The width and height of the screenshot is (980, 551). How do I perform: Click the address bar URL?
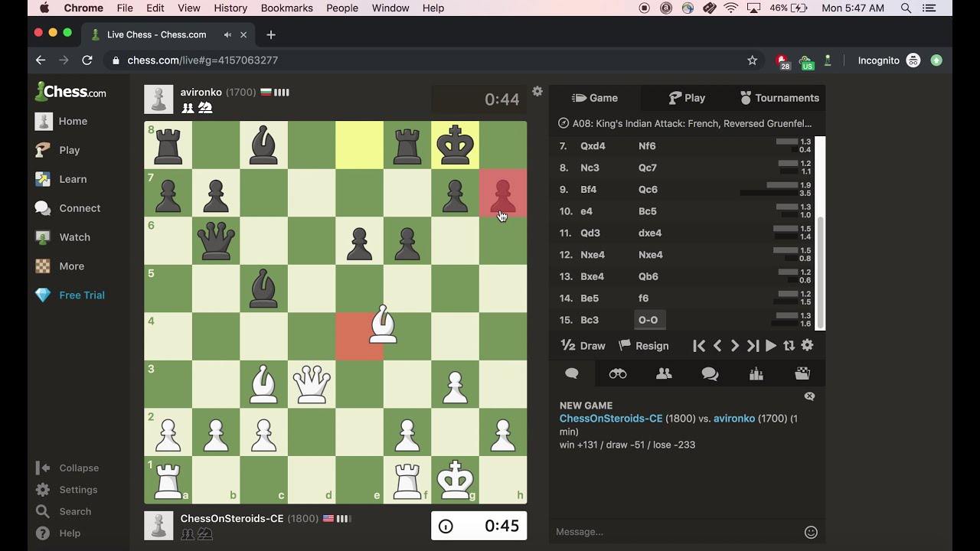coord(203,60)
